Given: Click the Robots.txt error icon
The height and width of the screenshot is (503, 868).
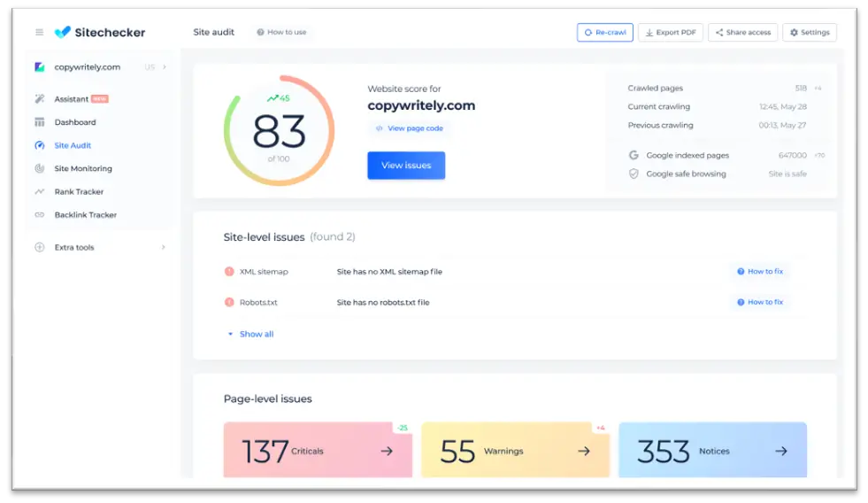Looking at the screenshot, I should pos(229,302).
